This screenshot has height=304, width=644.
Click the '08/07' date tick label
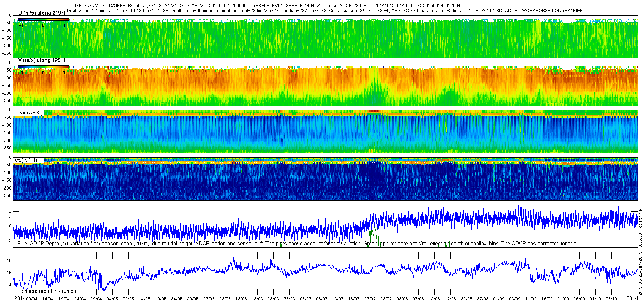click(322, 299)
